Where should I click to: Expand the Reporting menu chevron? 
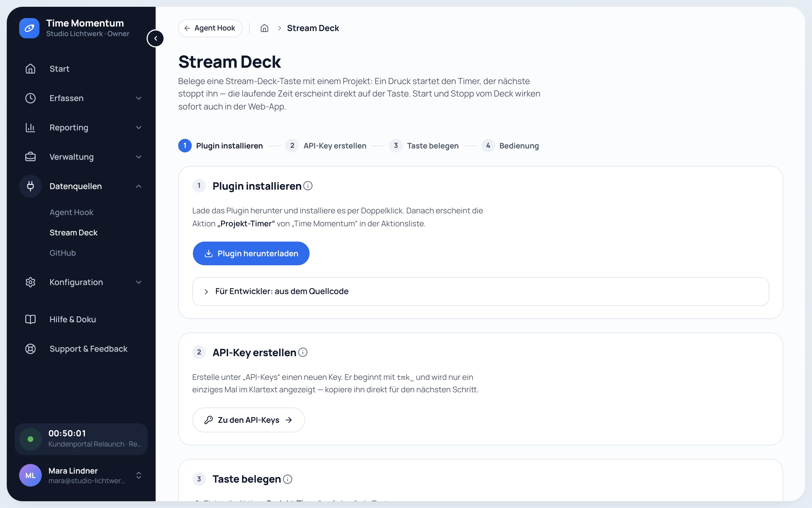tap(139, 127)
